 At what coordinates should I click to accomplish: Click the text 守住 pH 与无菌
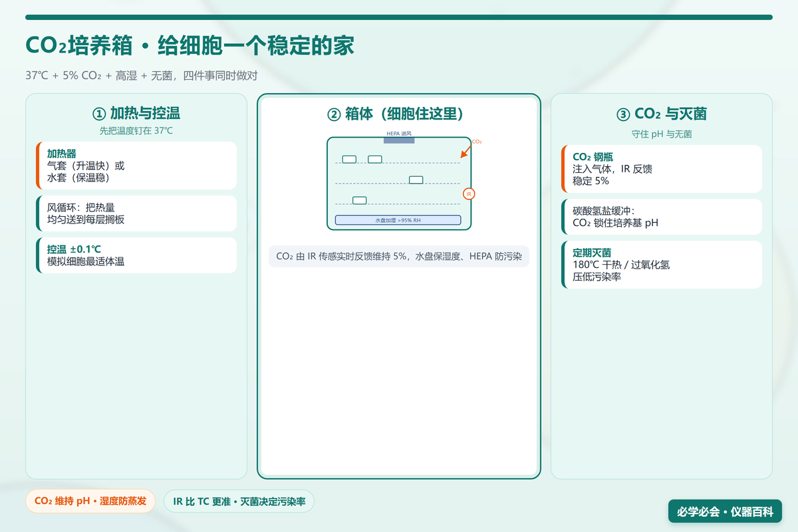click(x=662, y=134)
